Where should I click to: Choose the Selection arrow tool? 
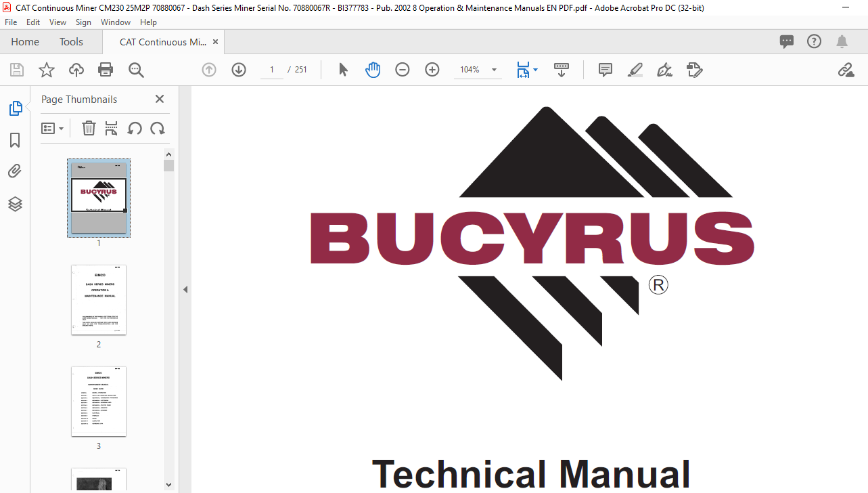[343, 70]
